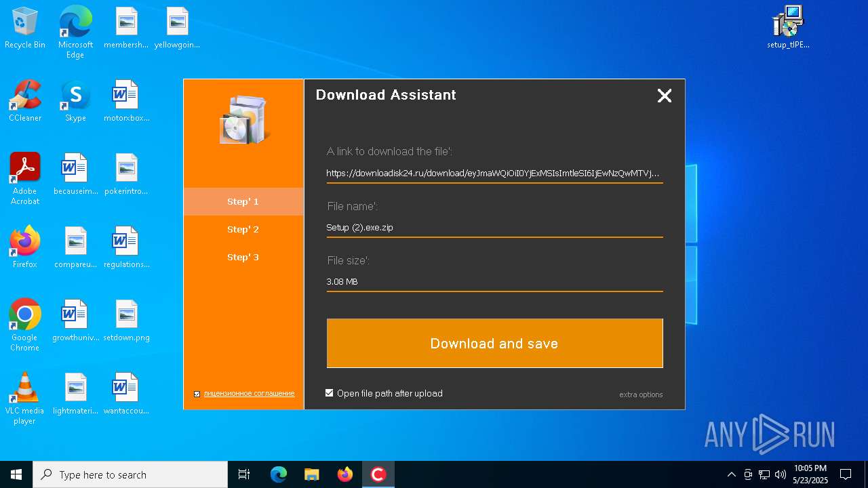Open File Explorer from taskbar
This screenshot has width=868, height=488.
pos(312,474)
